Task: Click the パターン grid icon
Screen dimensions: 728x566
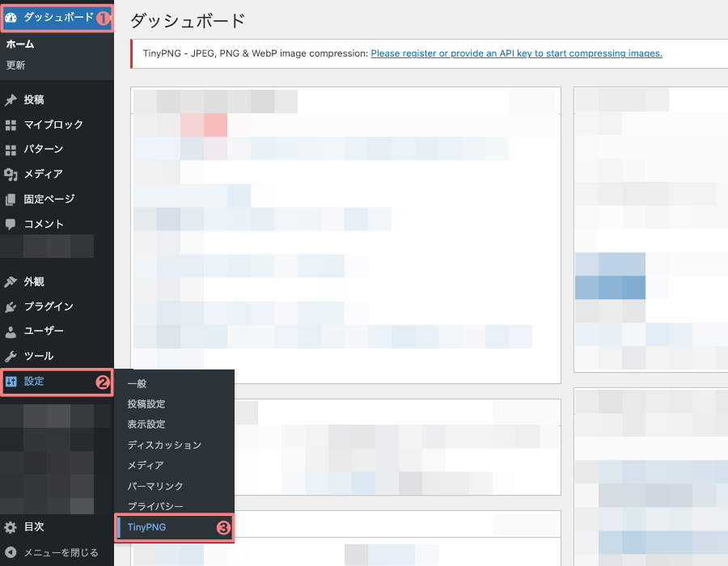Action: (11, 149)
